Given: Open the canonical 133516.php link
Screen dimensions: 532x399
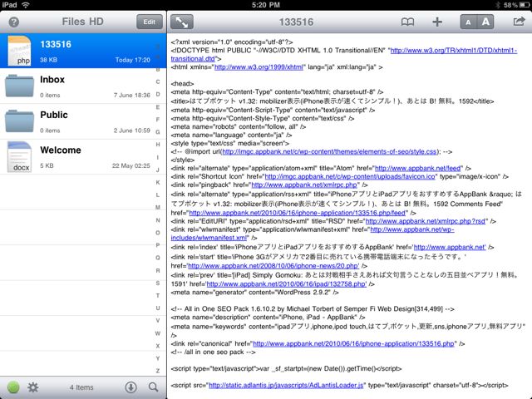Looking at the screenshot, I should coord(353,343).
